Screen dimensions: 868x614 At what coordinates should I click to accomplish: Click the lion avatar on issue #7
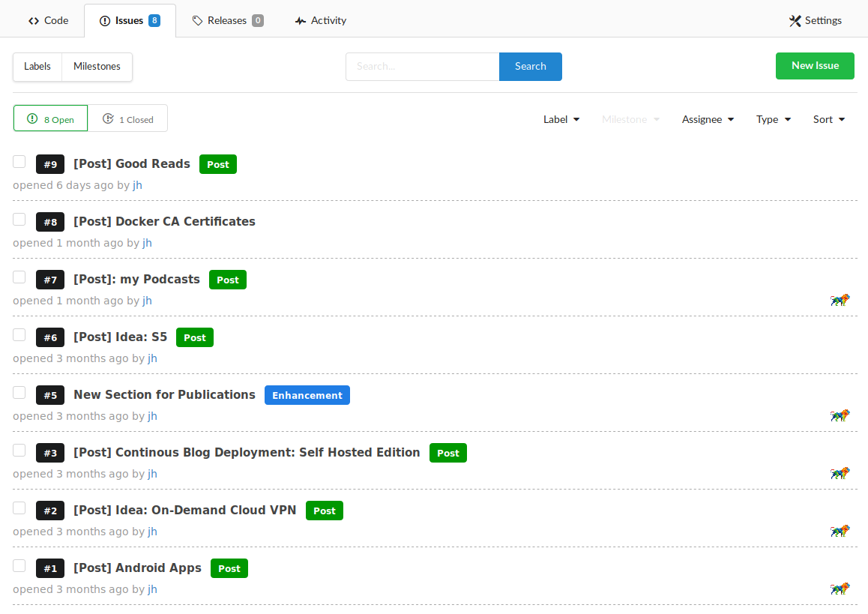point(840,300)
